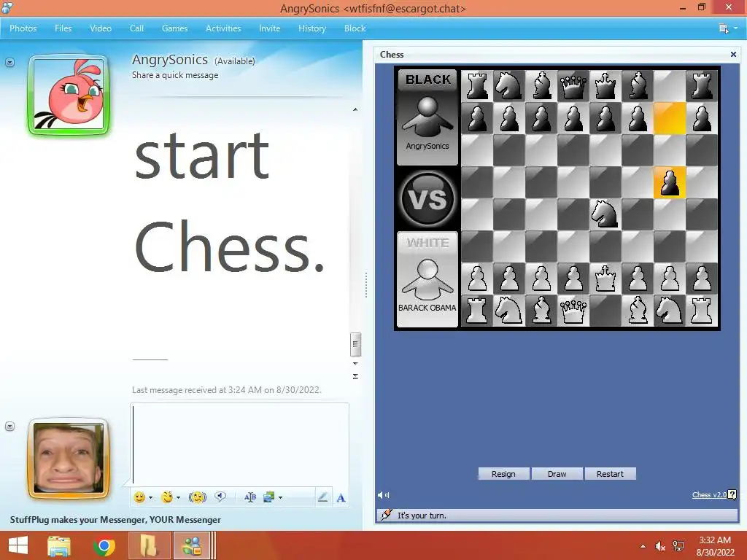Close the Chess panel
Screen dimensions: 747x560
click(x=733, y=54)
